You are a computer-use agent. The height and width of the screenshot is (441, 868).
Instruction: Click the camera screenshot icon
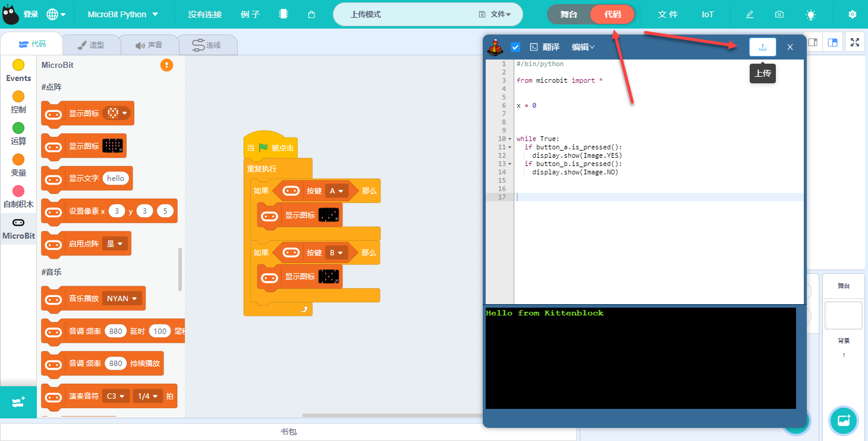(779, 14)
